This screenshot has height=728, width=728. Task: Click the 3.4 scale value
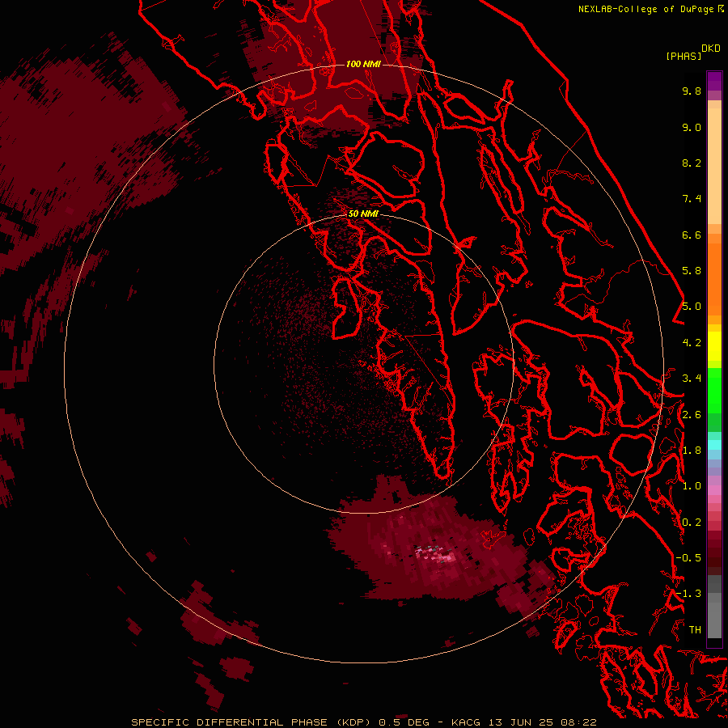point(692,379)
